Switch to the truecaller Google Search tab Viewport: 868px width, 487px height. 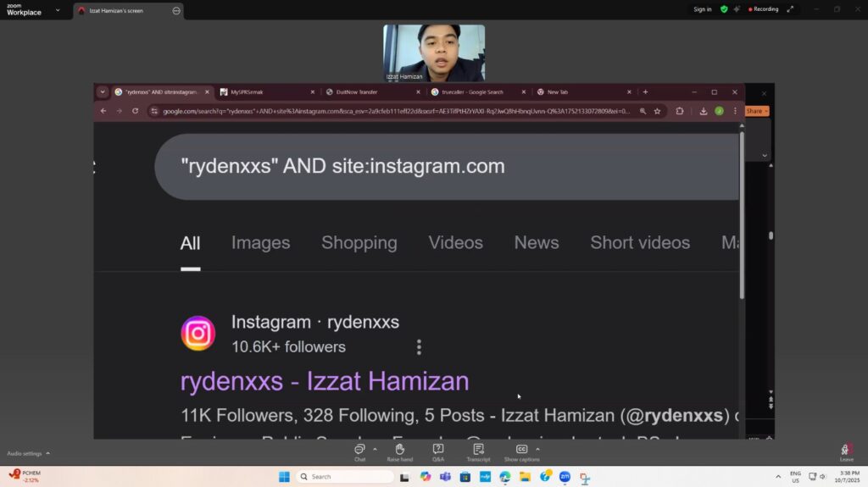click(x=474, y=91)
